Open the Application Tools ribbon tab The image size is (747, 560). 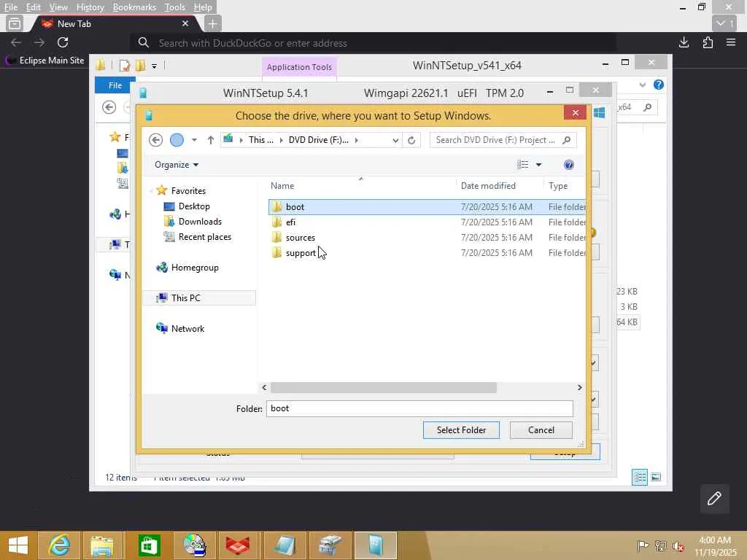299,67
